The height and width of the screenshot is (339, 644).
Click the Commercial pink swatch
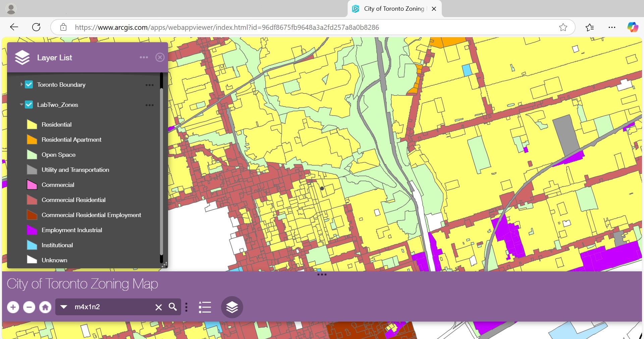pos(32,185)
